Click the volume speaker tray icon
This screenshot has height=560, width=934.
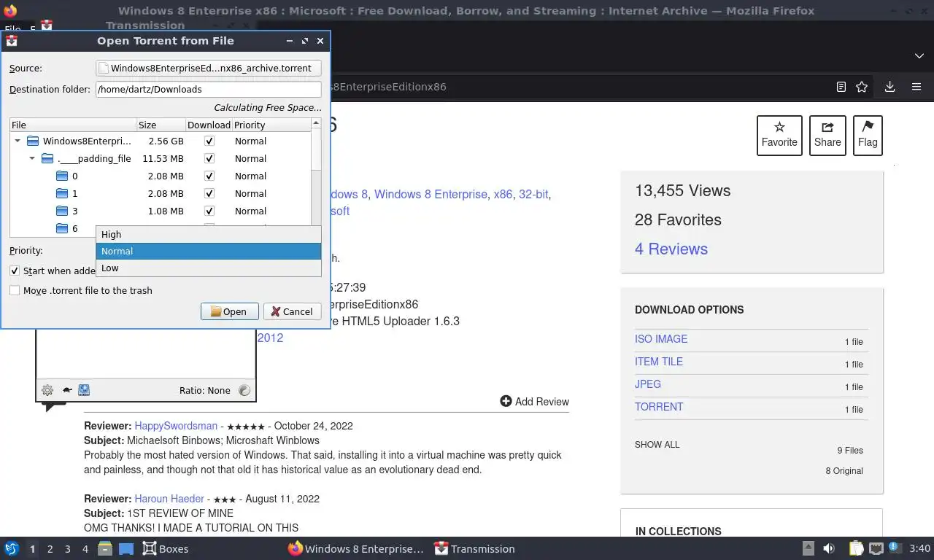pos(829,548)
